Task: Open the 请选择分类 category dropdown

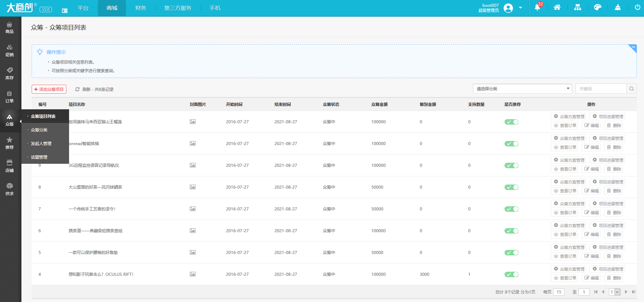Action: 522,89
